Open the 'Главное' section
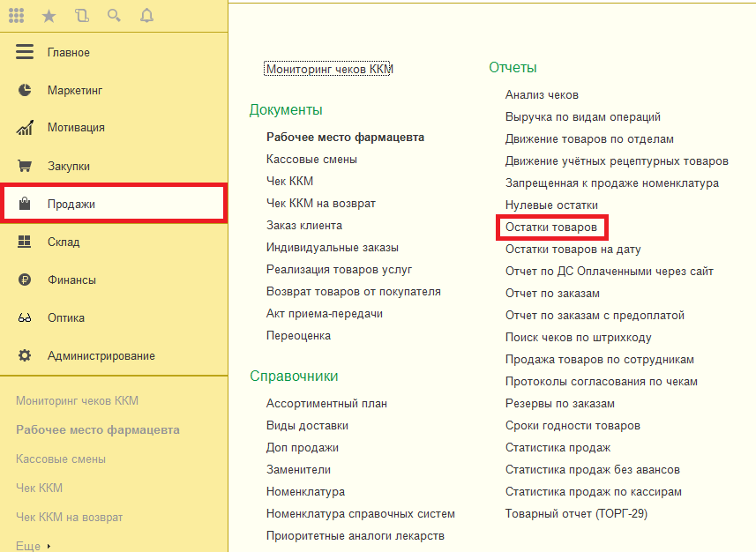Image resolution: width=756 pixels, height=552 pixels. coord(68,52)
